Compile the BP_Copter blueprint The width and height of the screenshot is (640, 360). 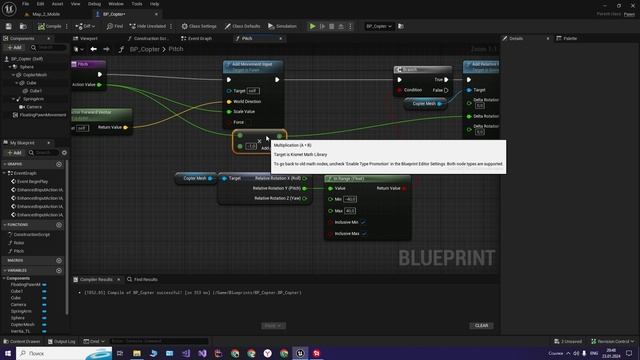click(49, 26)
